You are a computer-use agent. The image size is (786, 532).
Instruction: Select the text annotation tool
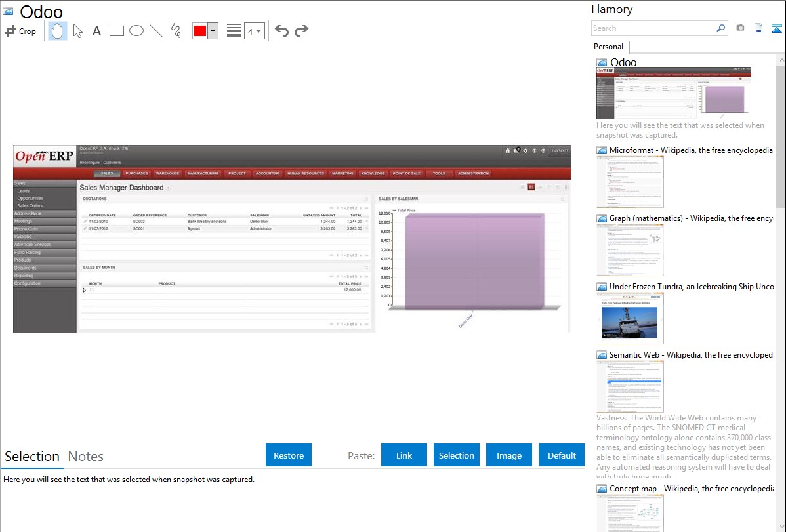point(96,31)
